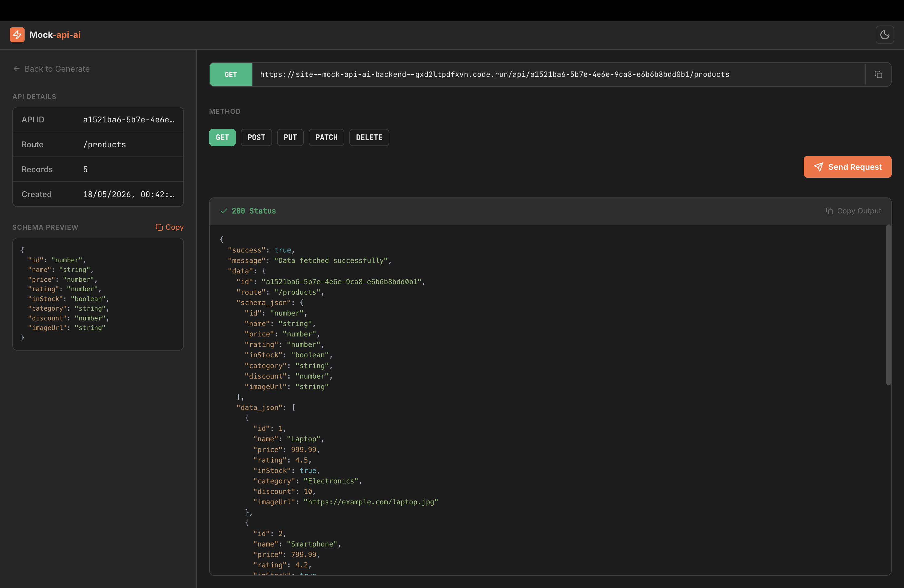Click "message": "Data fetched successfully" line
Screen dimensions: 904x588
[310, 260]
